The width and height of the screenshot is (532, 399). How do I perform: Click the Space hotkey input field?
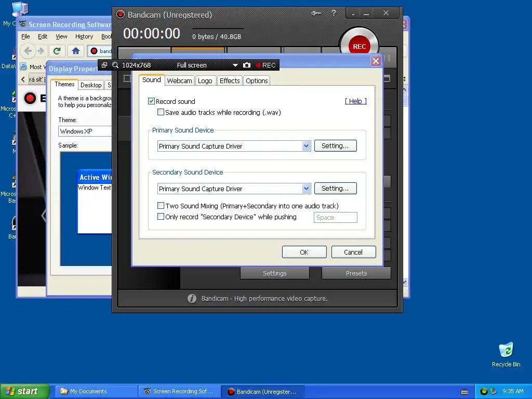tap(335, 218)
